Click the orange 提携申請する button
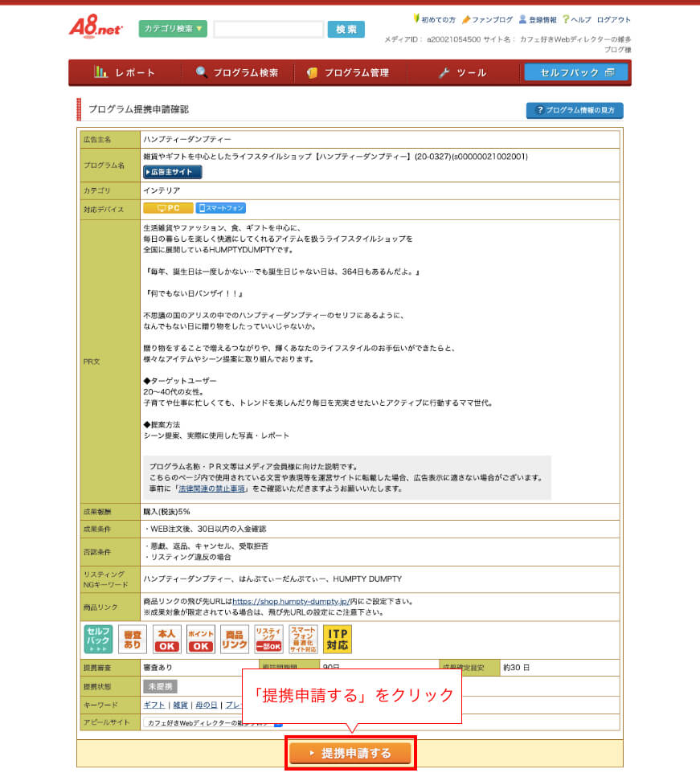This screenshot has height=781, width=700. tap(350, 753)
